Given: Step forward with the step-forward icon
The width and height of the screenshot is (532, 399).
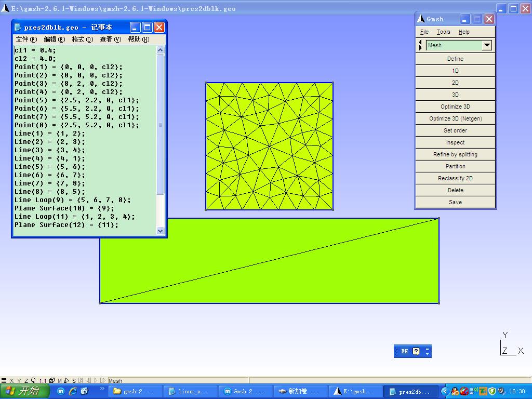Looking at the screenshot, I should point(102,380).
